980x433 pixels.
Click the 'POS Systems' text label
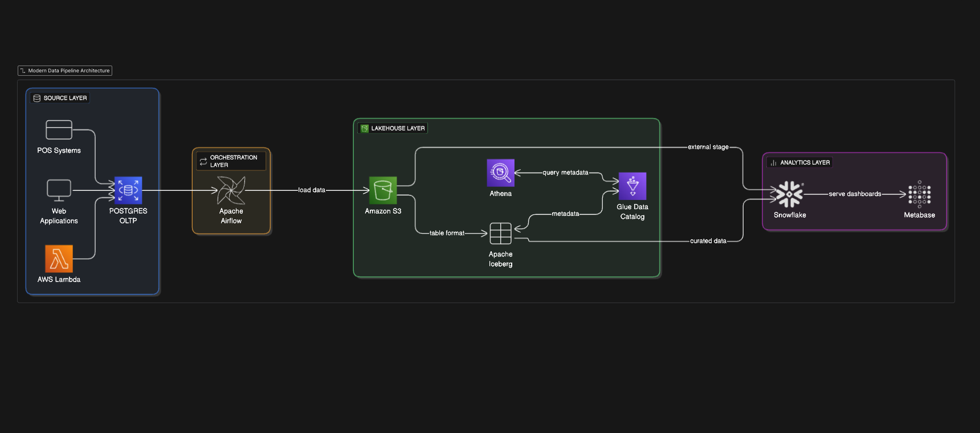coord(59,150)
